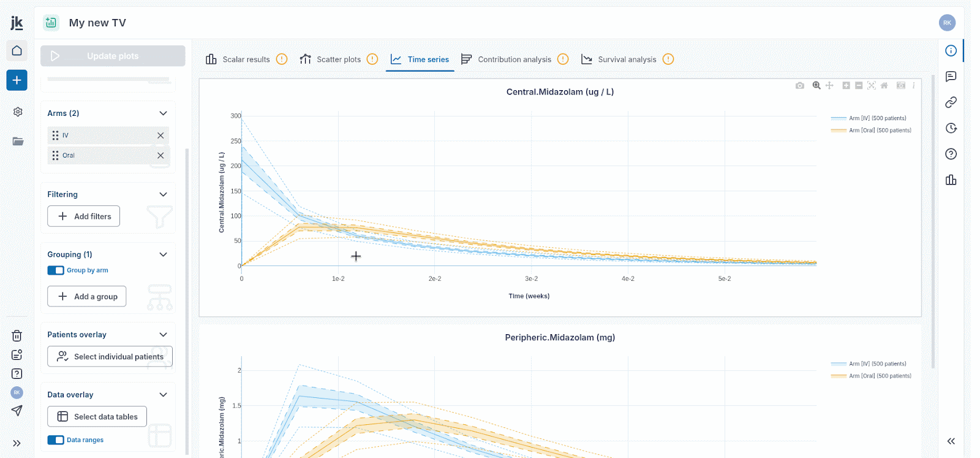Click the link icon in right sidebar

(x=951, y=102)
